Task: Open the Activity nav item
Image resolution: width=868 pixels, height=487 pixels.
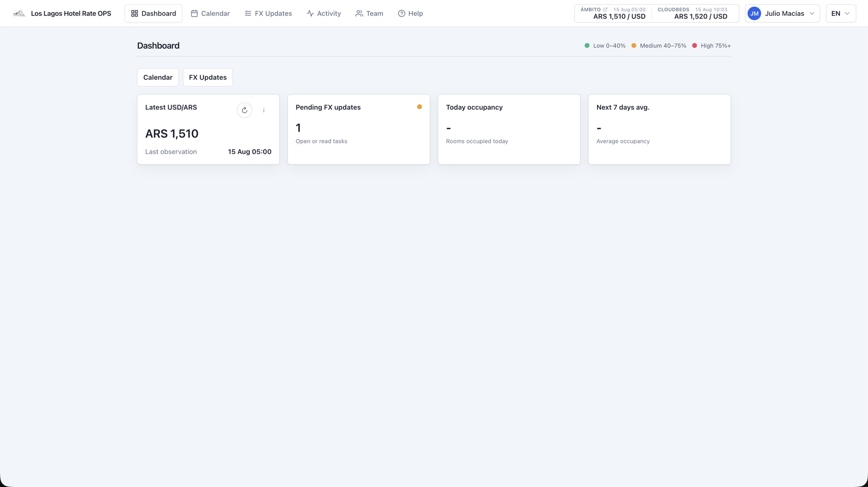Action: [x=324, y=14]
